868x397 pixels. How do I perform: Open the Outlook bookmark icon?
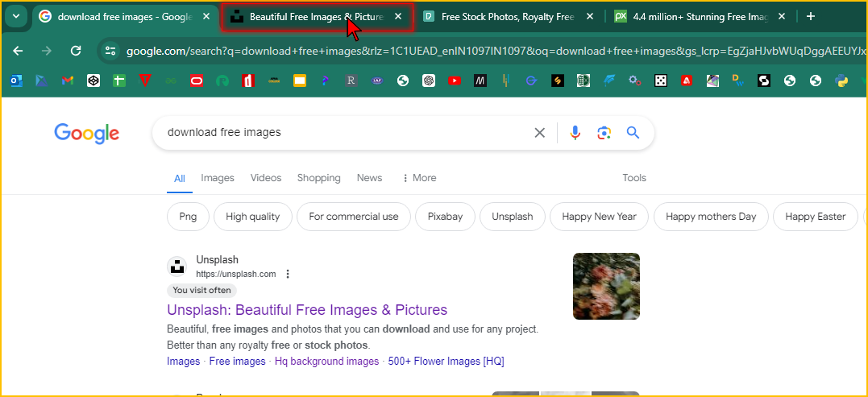[16, 81]
